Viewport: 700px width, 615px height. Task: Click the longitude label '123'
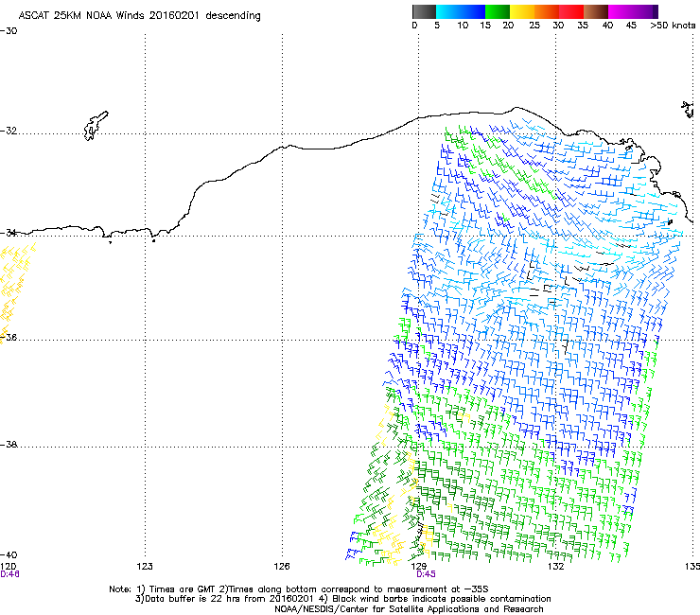point(145,567)
